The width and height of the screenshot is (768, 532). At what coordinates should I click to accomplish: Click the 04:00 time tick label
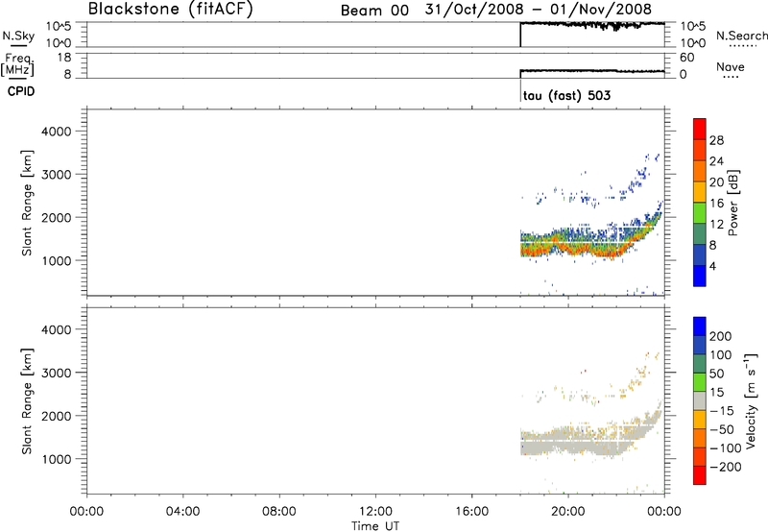[182, 512]
